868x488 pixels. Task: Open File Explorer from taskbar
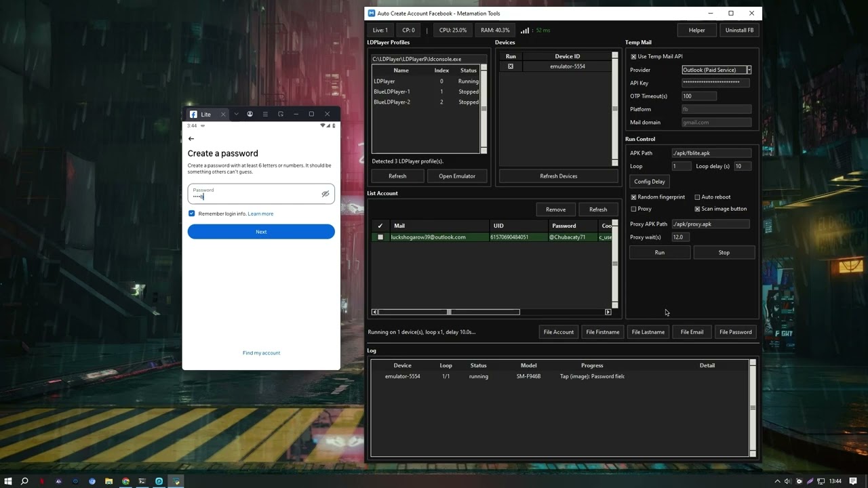[108, 481]
